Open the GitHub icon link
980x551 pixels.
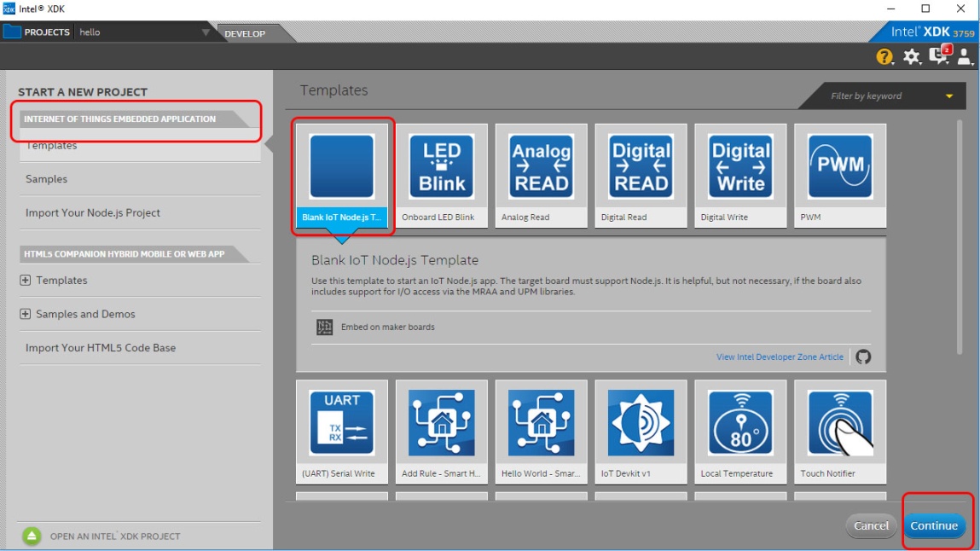coord(863,357)
